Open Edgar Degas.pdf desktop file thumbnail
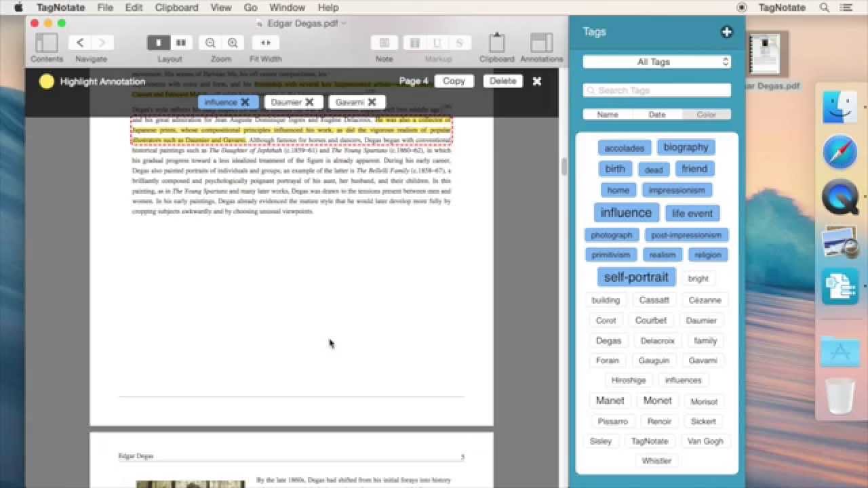 click(768, 54)
